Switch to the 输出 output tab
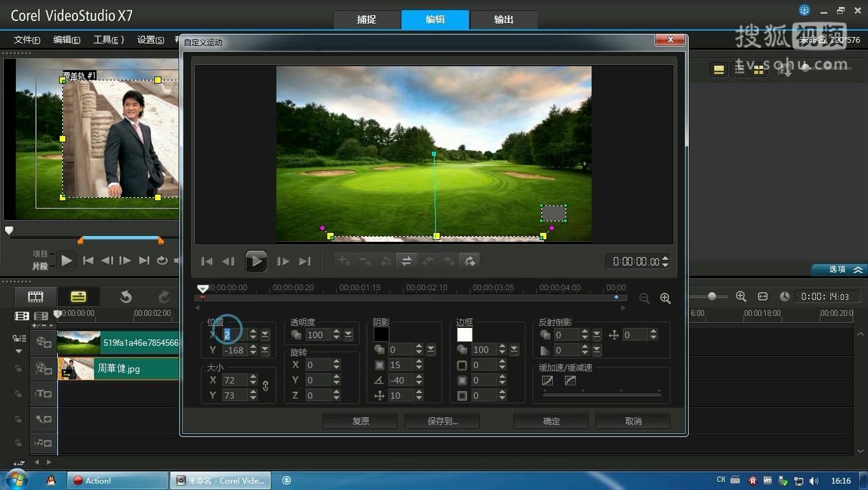The height and width of the screenshot is (490, 868). point(504,20)
